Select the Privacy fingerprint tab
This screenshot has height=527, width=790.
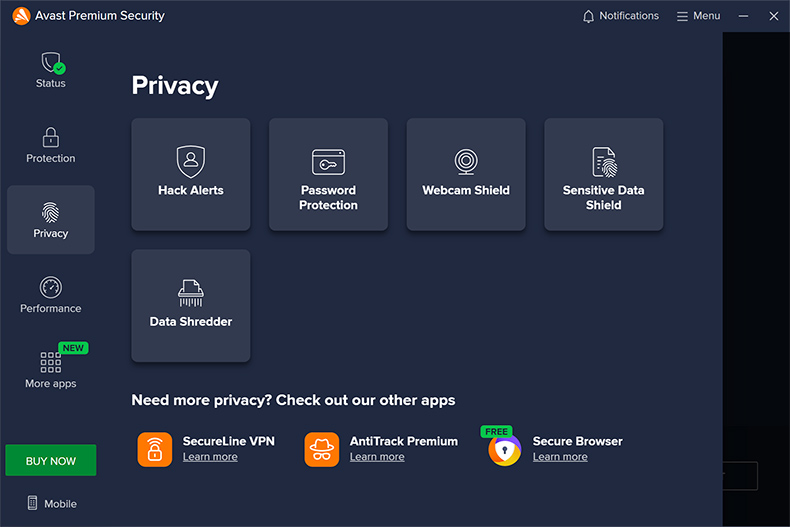pyautogui.click(x=50, y=220)
